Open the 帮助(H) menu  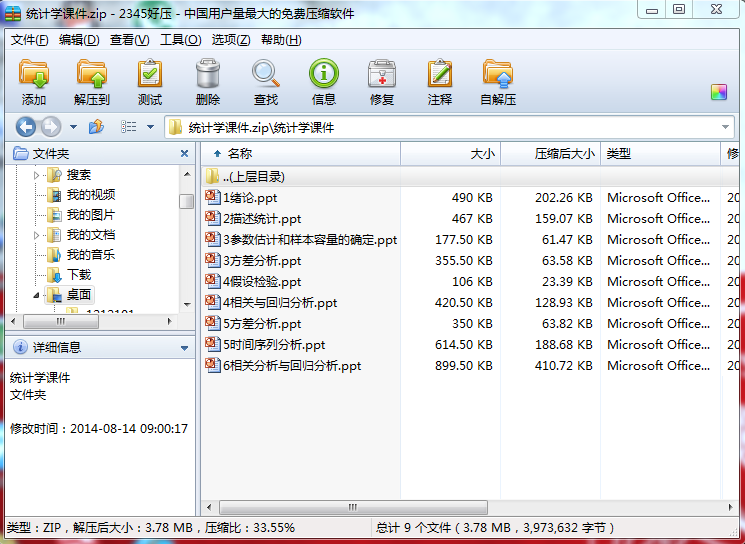click(281, 40)
